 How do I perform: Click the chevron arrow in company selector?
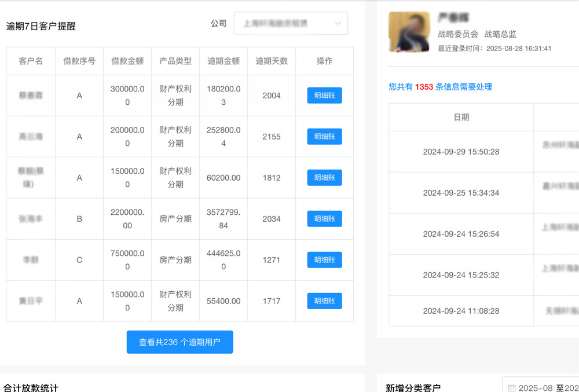[338, 24]
